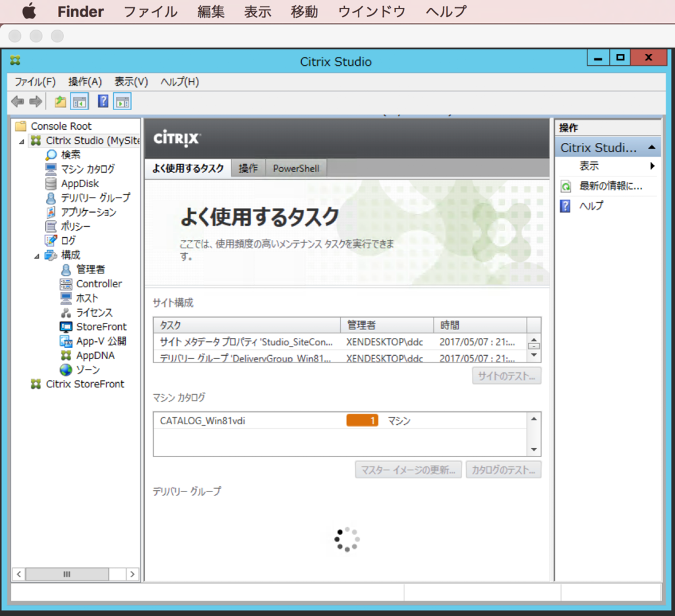Click the 時間 column header
This screenshot has height=616, width=675.
click(x=480, y=325)
